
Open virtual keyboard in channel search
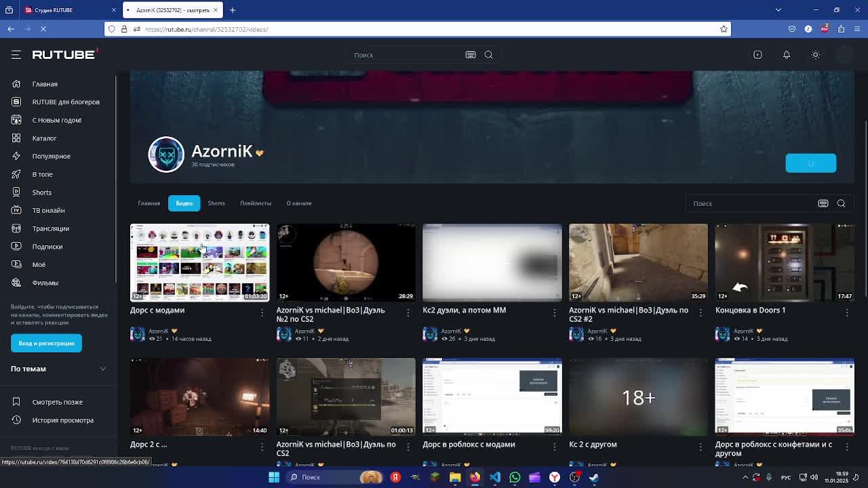click(823, 203)
